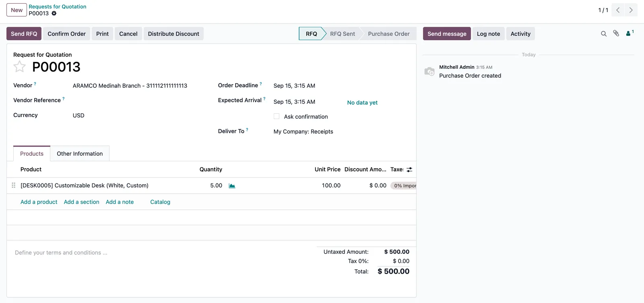The width and height of the screenshot is (644, 303).
Task: Search messages with the chatter magnifier icon
Action: tap(604, 34)
